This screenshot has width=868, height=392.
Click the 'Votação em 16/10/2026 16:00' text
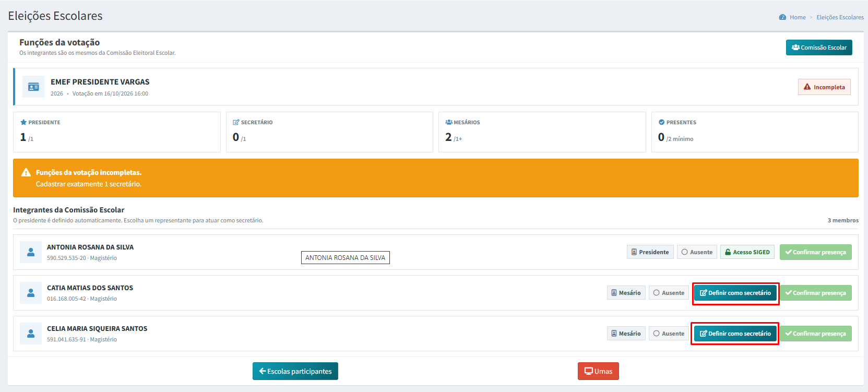tap(110, 93)
